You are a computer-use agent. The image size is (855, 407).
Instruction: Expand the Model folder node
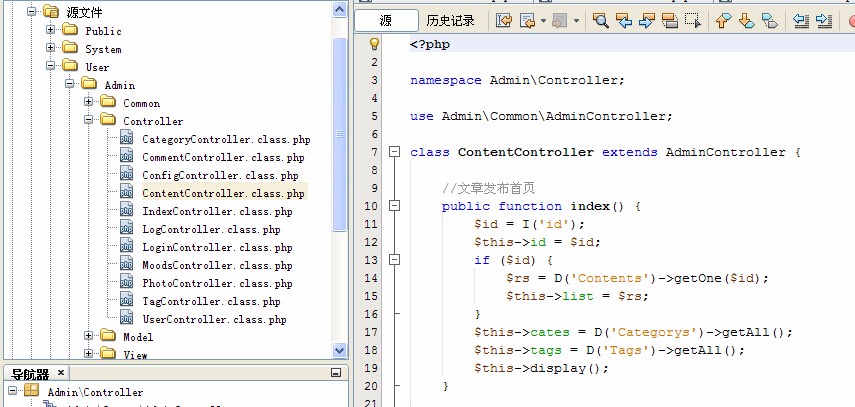point(88,336)
